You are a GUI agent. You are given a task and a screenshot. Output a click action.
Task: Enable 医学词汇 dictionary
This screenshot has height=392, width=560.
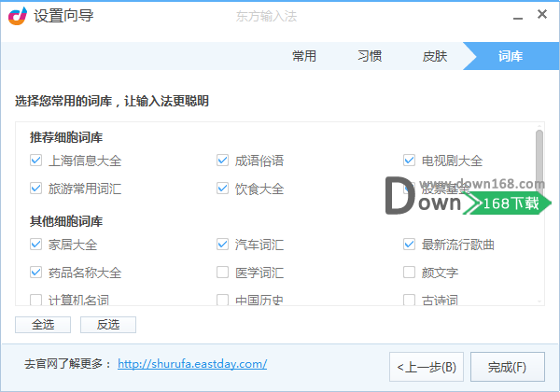pos(222,273)
